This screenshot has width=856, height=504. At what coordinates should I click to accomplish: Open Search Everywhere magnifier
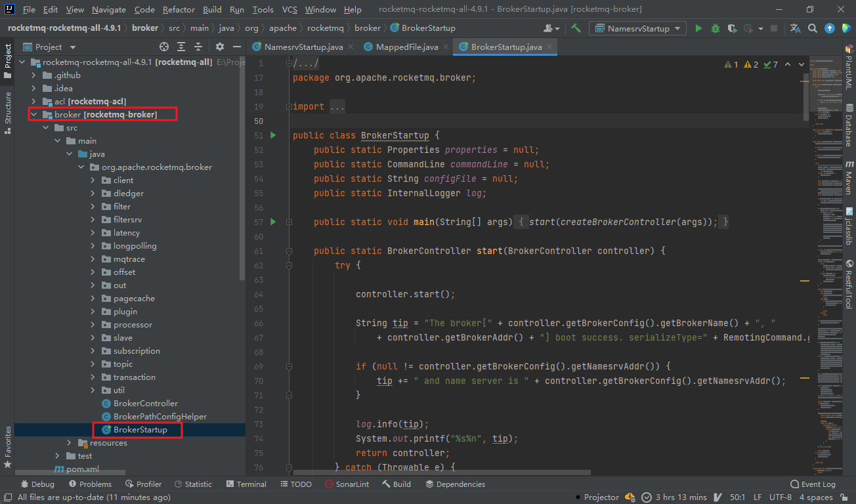click(x=813, y=28)
